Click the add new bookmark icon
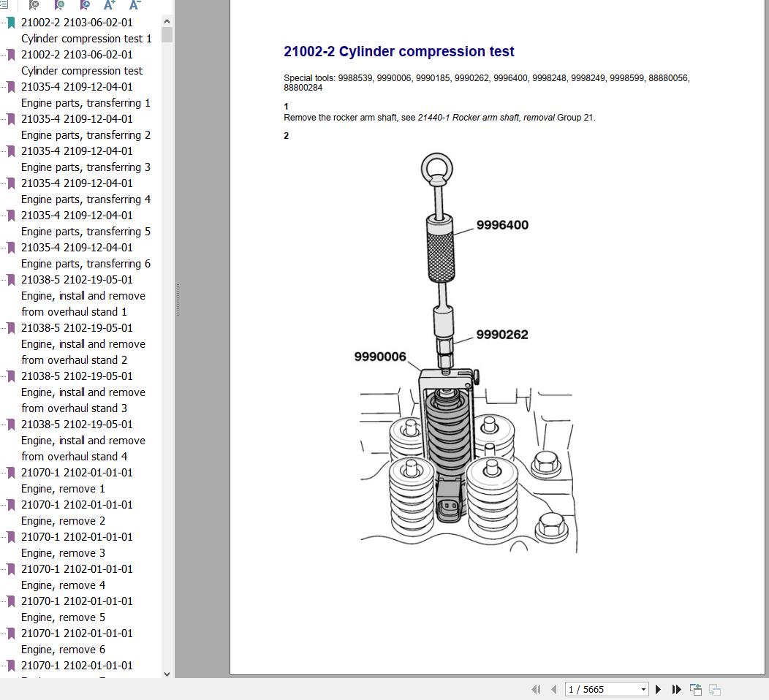The width and height of the screenshot is (769, 700). 59,5
